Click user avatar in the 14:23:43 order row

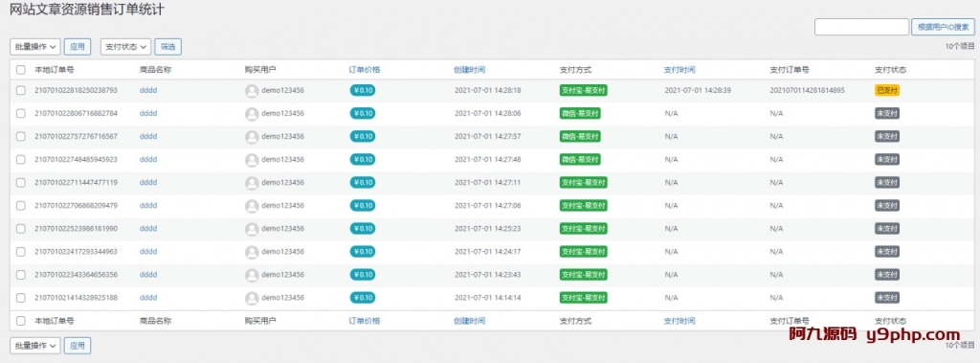(252, 275)
